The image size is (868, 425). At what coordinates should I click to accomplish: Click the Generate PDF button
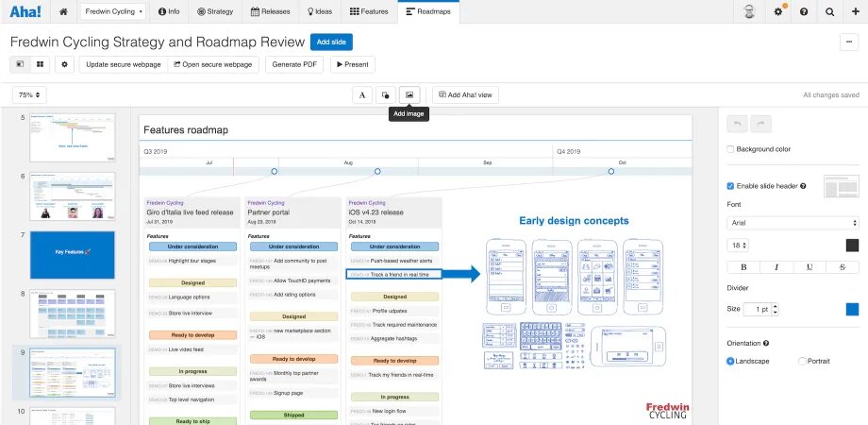(x=294, y=64)
